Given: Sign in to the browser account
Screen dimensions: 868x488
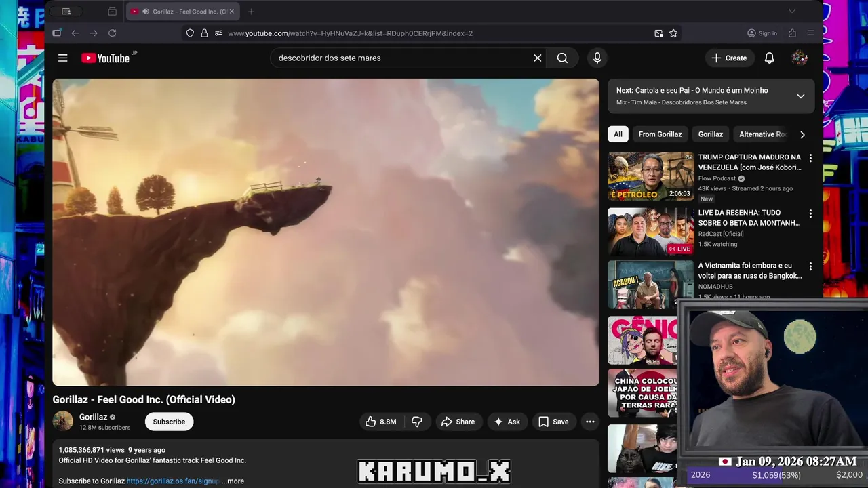Looking at the screenshot, I should 762,33.
